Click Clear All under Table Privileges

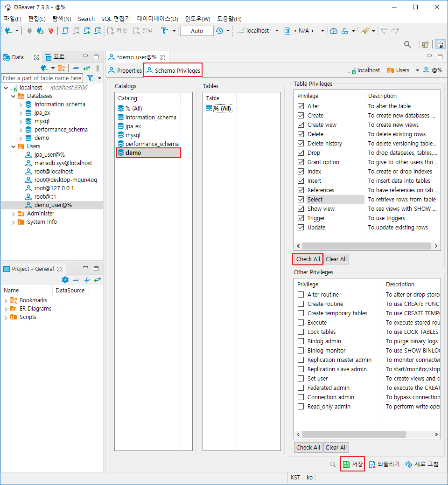pyautogui.click(x=336, y=259)
